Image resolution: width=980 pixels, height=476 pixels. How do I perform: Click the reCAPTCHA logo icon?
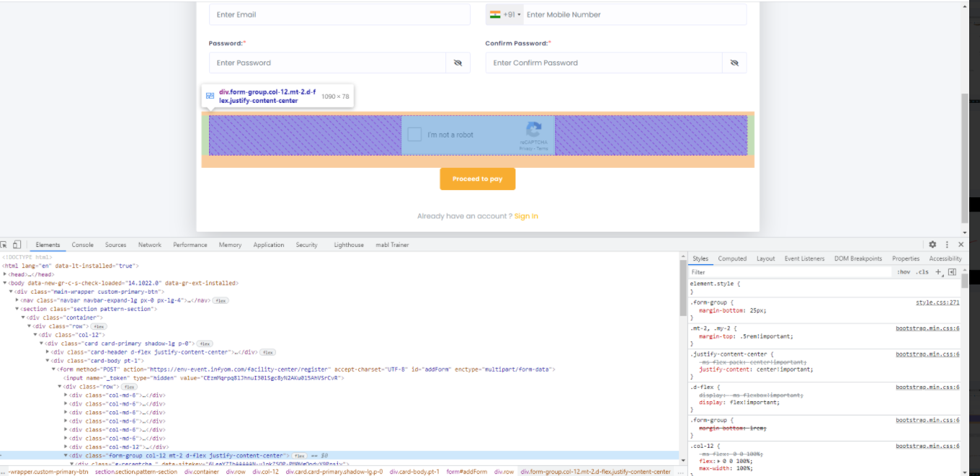click(533, 130)
